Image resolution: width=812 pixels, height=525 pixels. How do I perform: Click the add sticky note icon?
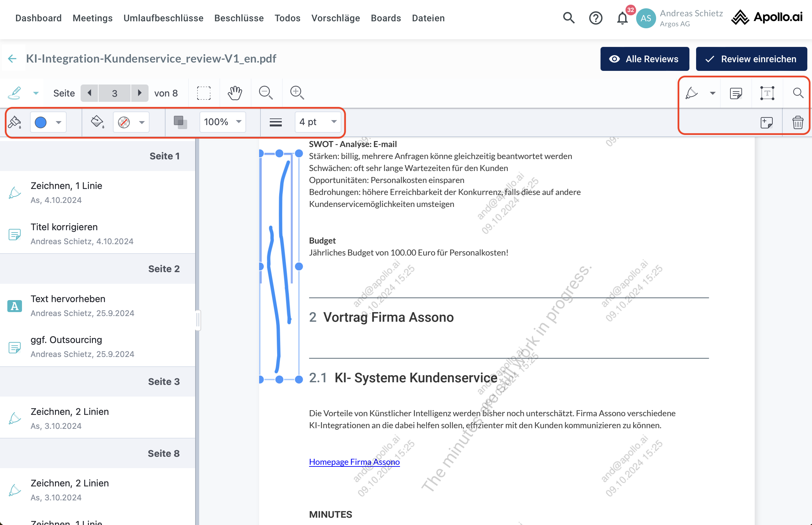(x=766, y=122)
